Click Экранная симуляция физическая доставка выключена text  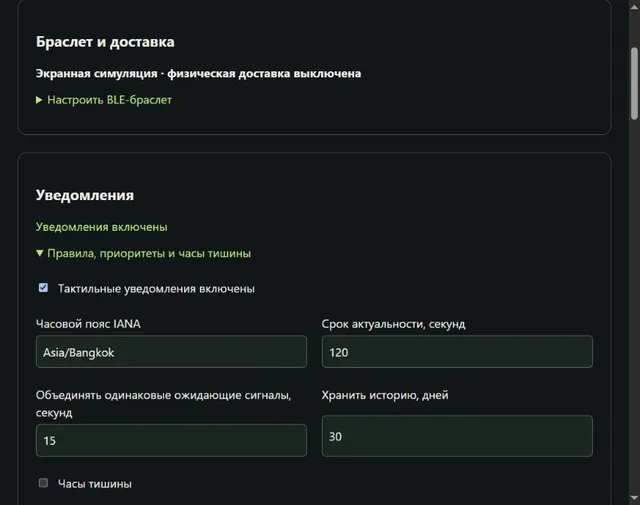click(x=198, y=73)
